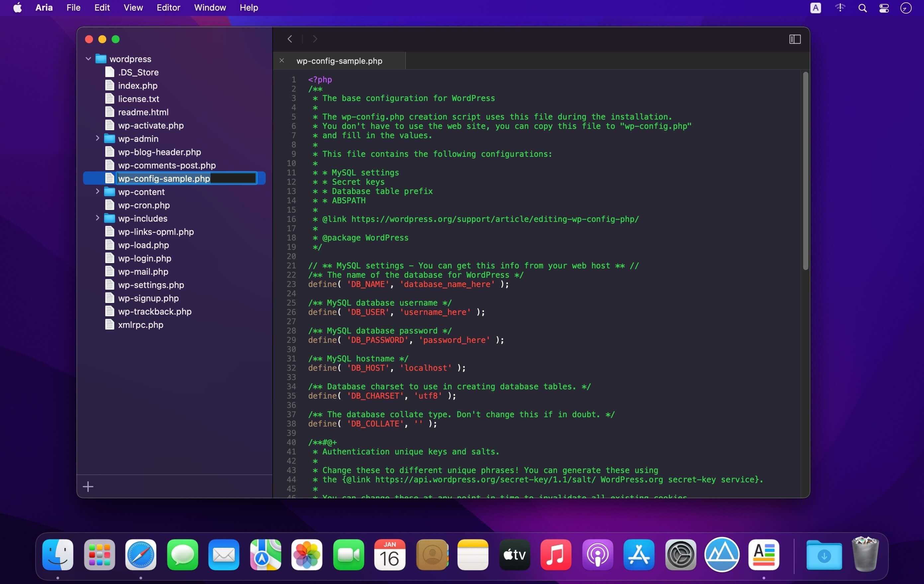Open the Editor menu

click(x=168, y=8)
